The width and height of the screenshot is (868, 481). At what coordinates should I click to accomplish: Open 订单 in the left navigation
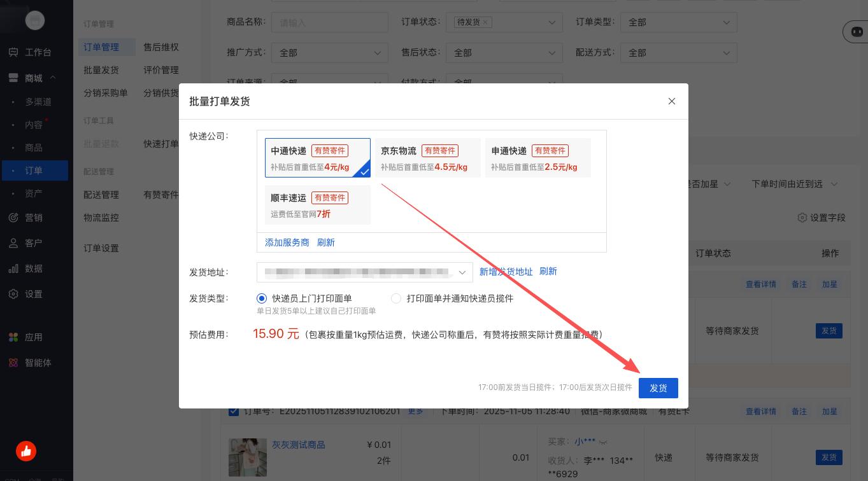pyautogui.click(x=34, y=171)
